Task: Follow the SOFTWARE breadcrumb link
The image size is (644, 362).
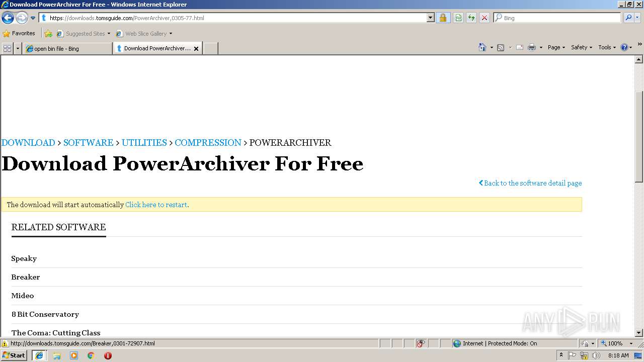Action: 88,143
